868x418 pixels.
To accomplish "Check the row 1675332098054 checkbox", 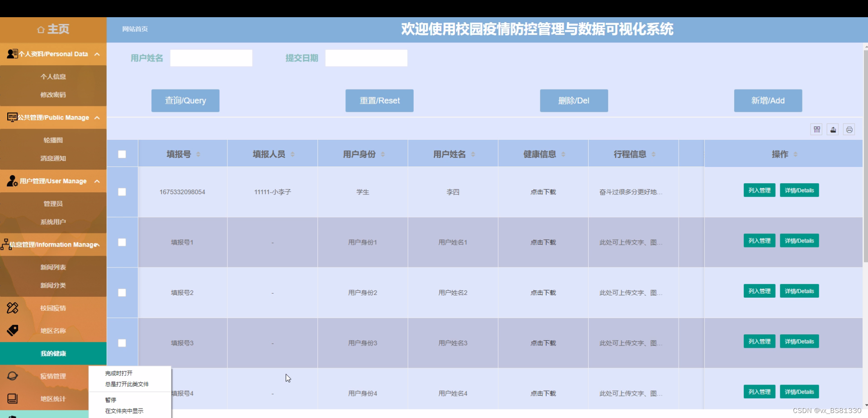I will click(122, 192).
